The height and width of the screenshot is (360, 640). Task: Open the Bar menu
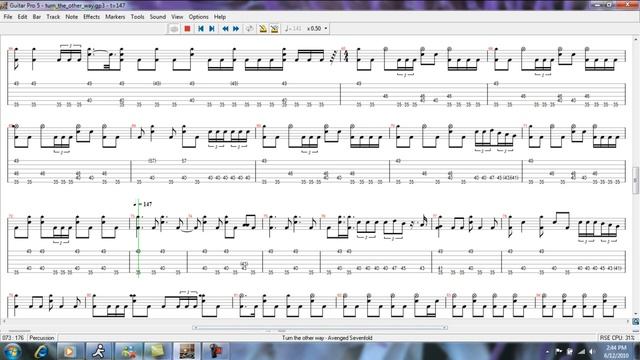(37, 17)
